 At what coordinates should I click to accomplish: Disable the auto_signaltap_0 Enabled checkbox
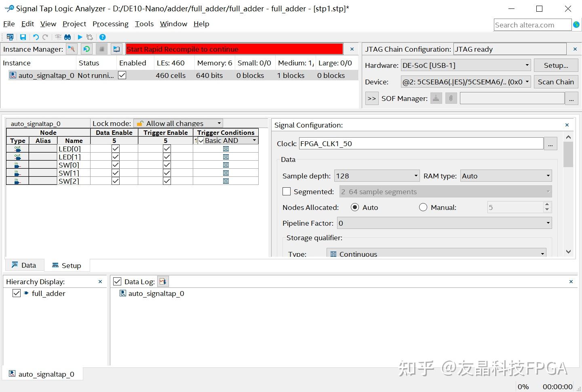[x=122, y=75]
